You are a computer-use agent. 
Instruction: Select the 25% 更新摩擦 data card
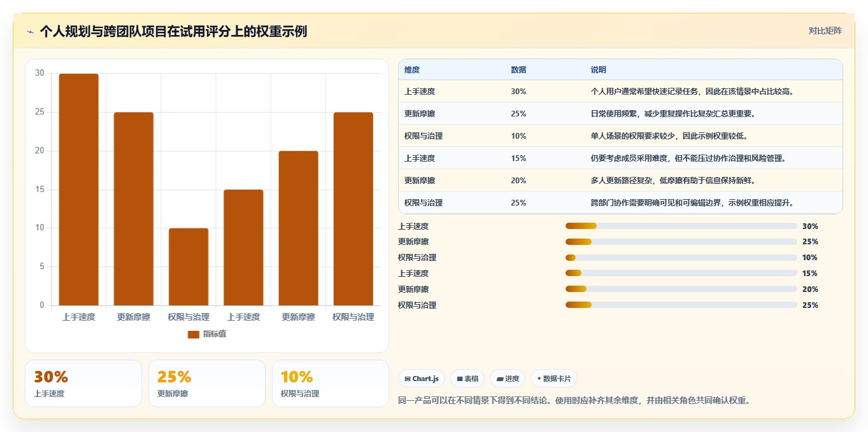pos(207,383)
